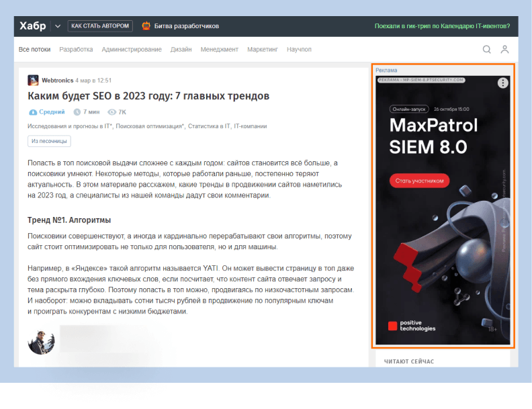The image size is (532, 409).
Task: Click the commenter photo below the article
Action: pyautogui.click(x=41, y=342)
